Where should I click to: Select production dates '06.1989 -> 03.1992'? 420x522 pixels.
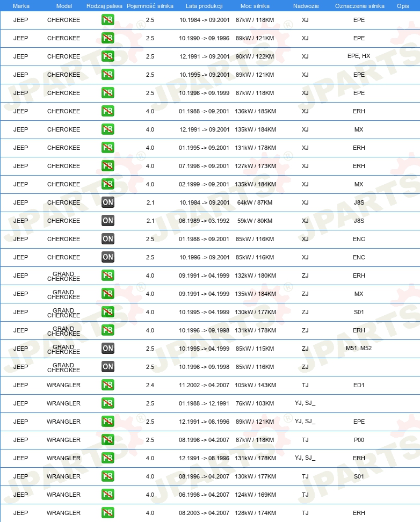pyautogui.click(x=204, y=221)
